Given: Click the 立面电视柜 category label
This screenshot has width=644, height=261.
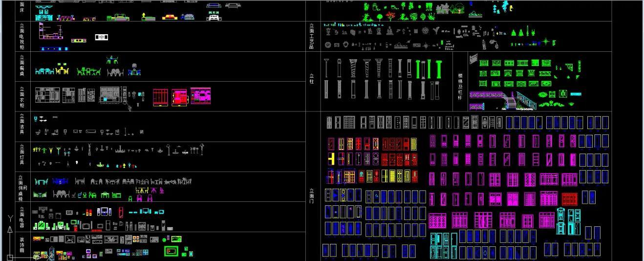Looking at the screenshot, I should 22,37.
